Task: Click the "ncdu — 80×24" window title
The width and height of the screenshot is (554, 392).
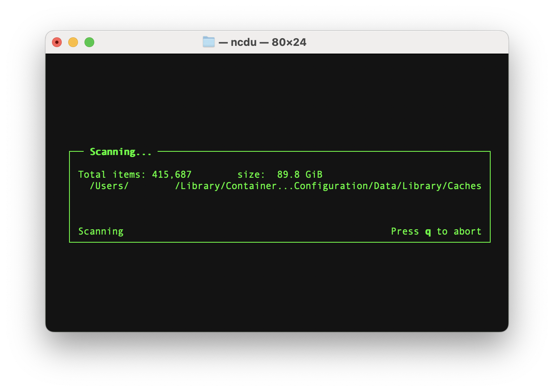Action: [x=268, y=42]
